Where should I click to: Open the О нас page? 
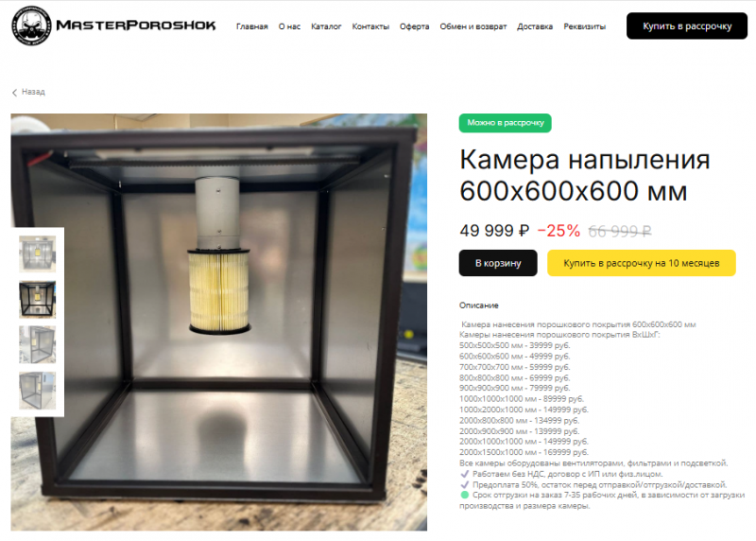(x=289, y=26)
